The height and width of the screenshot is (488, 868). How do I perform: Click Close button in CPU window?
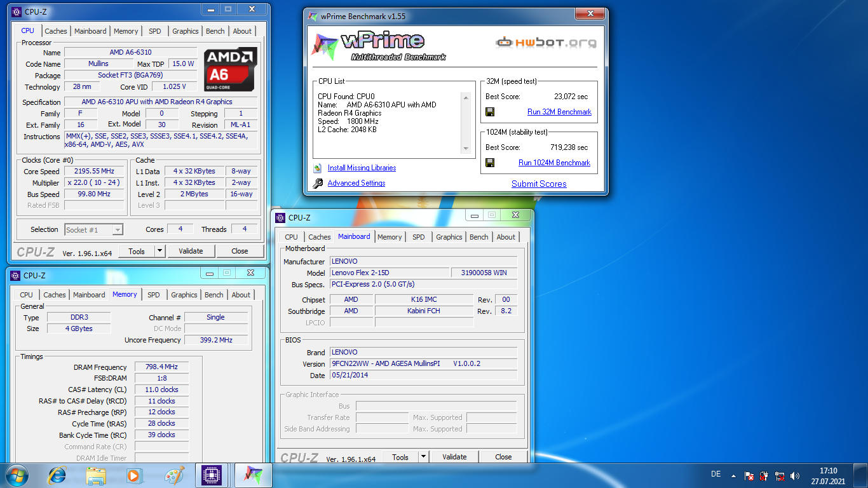(240, 252)
